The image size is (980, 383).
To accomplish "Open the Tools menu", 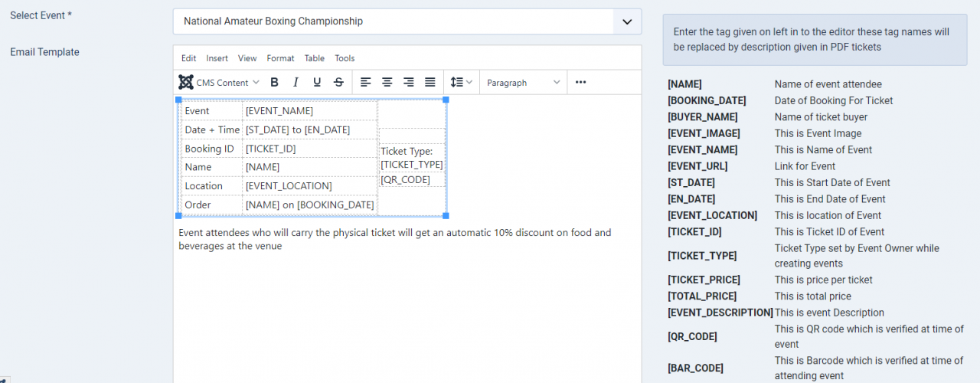I will tap(345, 58).
